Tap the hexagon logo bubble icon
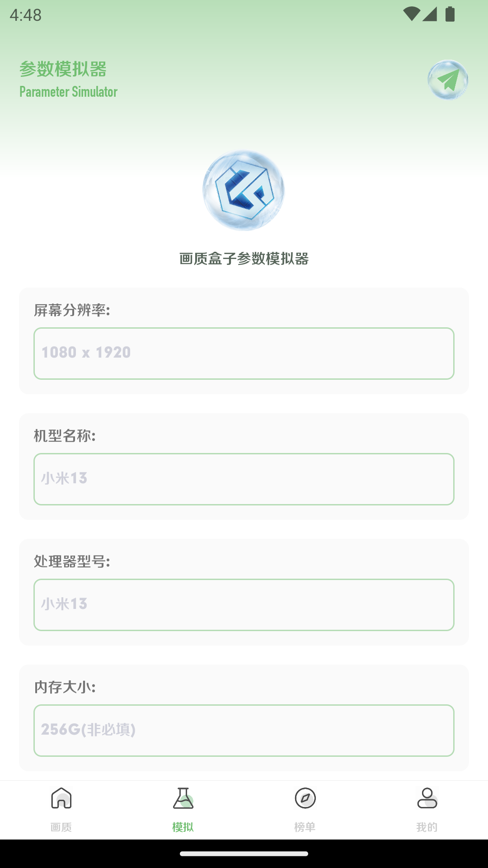The image size is (488, 868). point(244,190)
